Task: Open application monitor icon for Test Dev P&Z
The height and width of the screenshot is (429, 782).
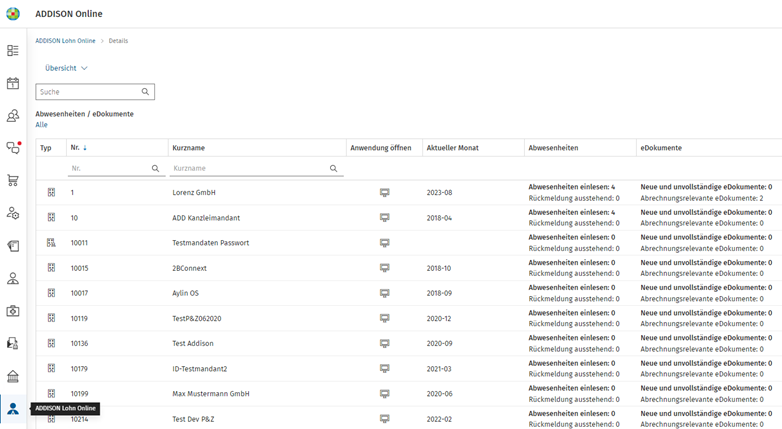Action: pos(385,419)
